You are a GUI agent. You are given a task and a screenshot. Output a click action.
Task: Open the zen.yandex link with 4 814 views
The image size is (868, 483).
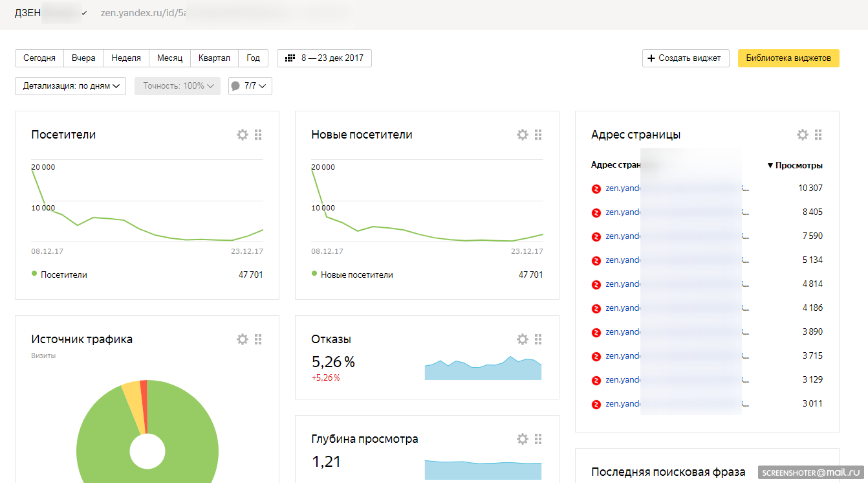(677, 284)
